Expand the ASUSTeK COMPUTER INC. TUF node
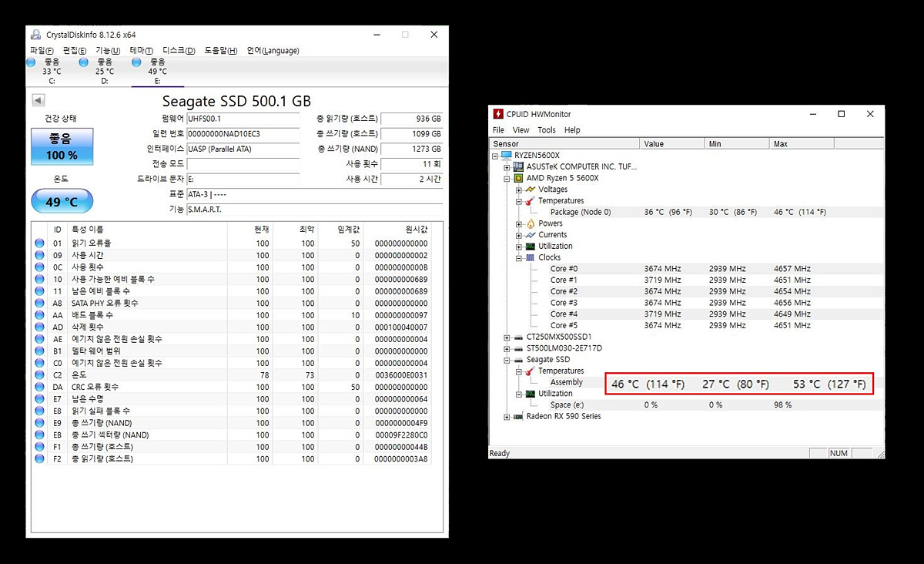 [x=507, y=167]
